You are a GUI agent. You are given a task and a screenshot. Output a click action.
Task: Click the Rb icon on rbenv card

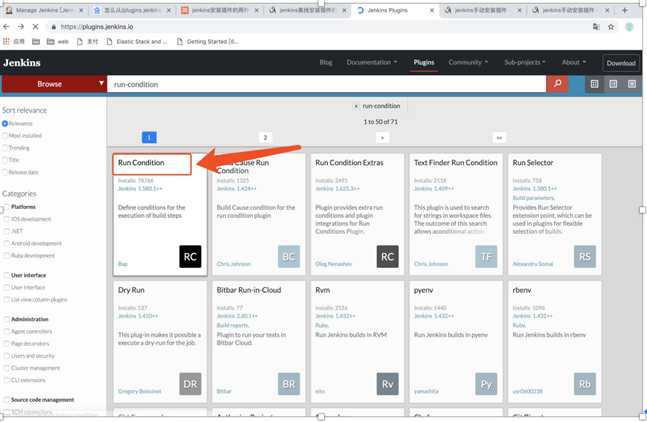tap(585, 384)
